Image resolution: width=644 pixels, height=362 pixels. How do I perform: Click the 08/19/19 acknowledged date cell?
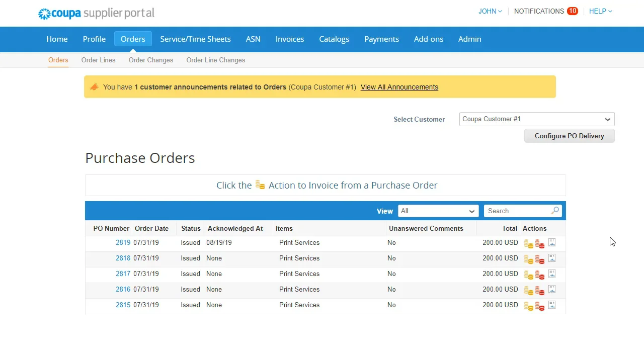pyautogui.click(x=219, y=242)
